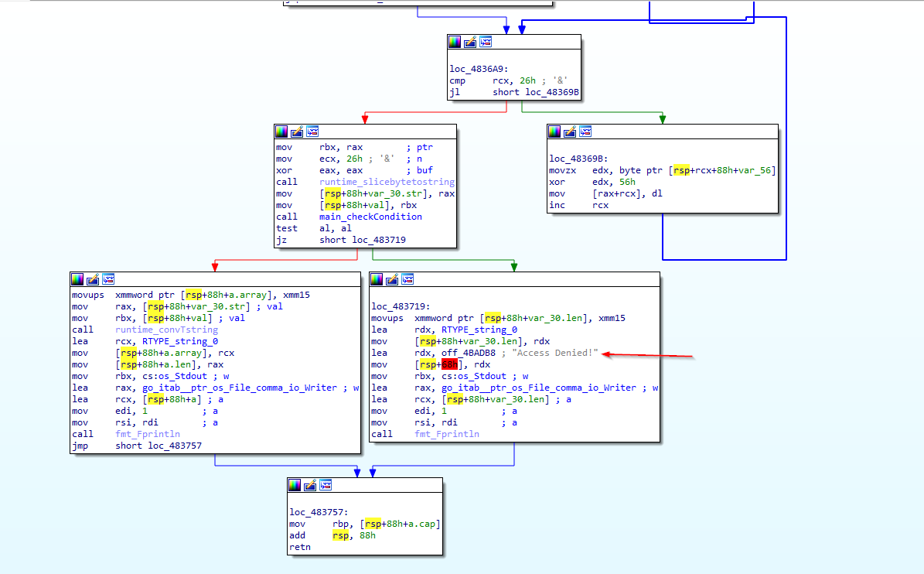The image size is (924, 574).
Task: Click retn instruction in loc_483757
Action: pyautogui.click(x=300, y=547)
